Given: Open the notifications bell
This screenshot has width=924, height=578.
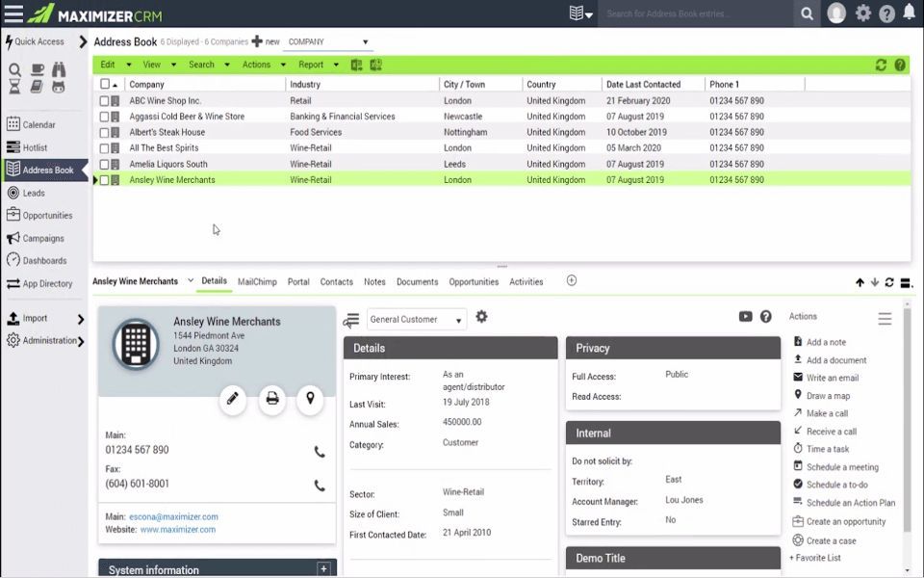Looking at the screenshot, I should coord(910,13).
